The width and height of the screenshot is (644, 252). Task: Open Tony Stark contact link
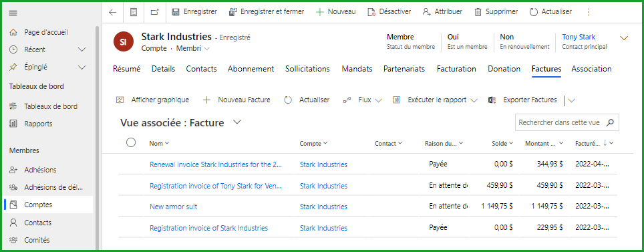pyautogui.click(x=579, y=37)
